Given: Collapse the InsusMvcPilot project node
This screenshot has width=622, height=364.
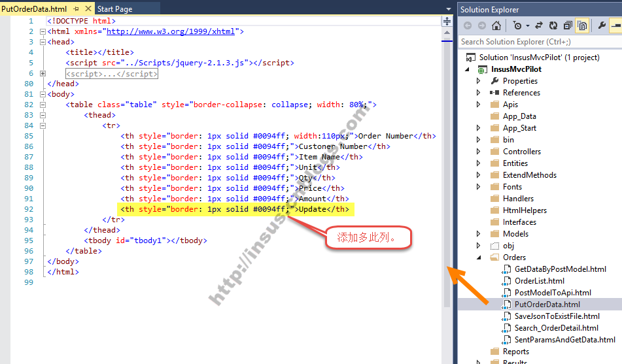Looking at the screenshot, I should [x=467, y=69].
